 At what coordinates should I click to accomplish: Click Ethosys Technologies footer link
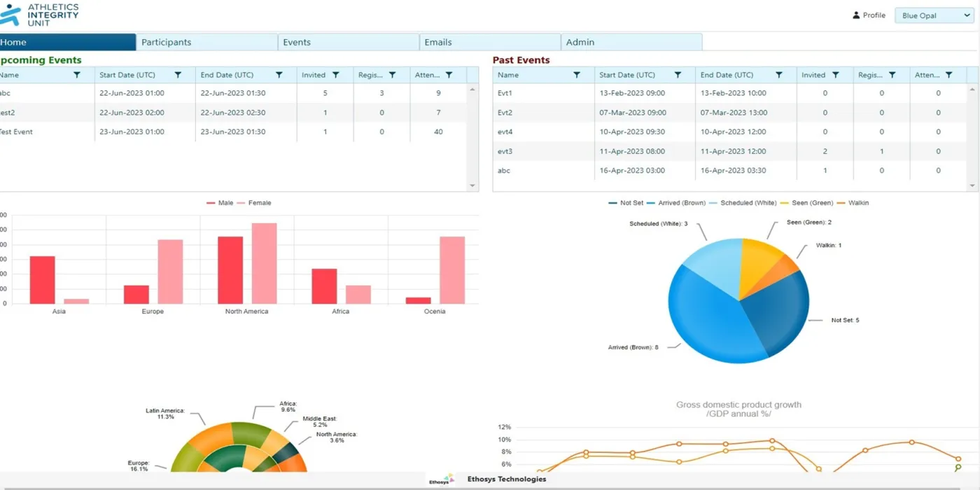coord(507,479)
